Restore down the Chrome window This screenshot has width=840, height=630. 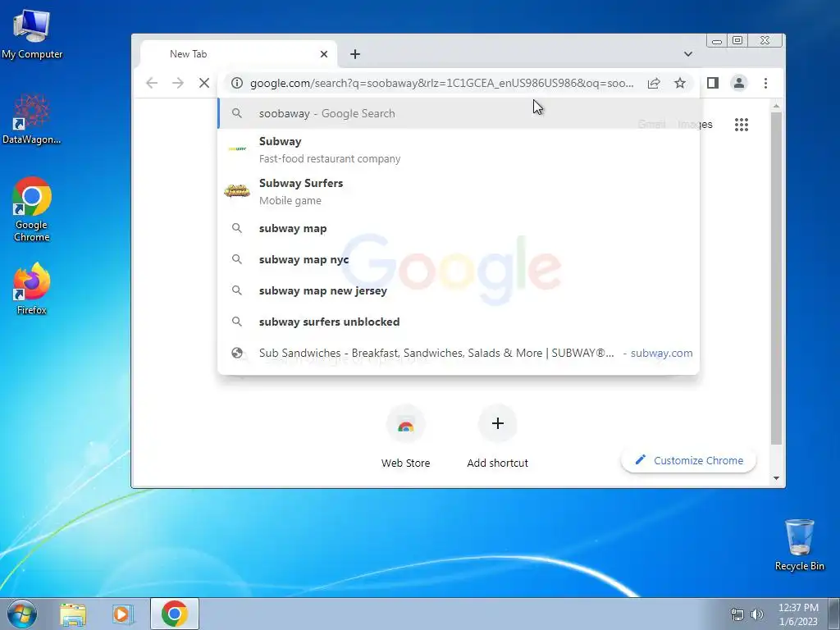(737, 41)
